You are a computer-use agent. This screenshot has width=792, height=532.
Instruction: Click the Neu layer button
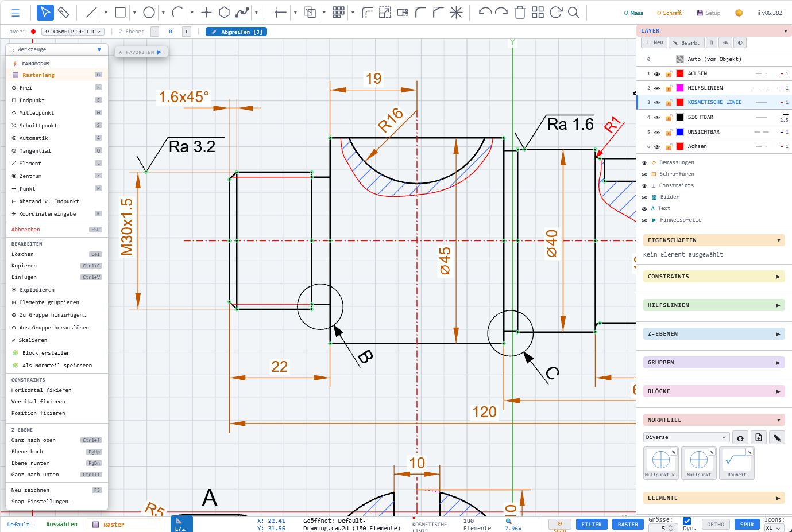pos(654,42)
